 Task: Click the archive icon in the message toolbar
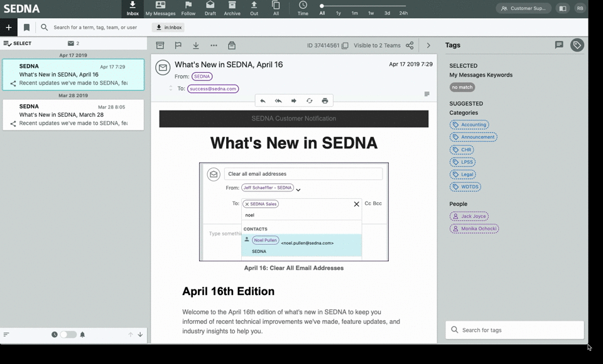pyautogui.click(x=161, y=45)
